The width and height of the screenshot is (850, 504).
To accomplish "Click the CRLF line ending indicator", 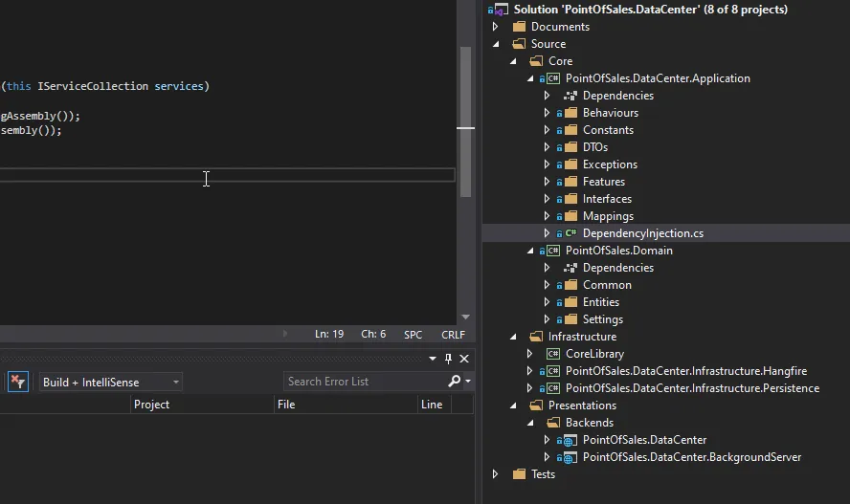I will pyautogui.click(x=453, y=335).
